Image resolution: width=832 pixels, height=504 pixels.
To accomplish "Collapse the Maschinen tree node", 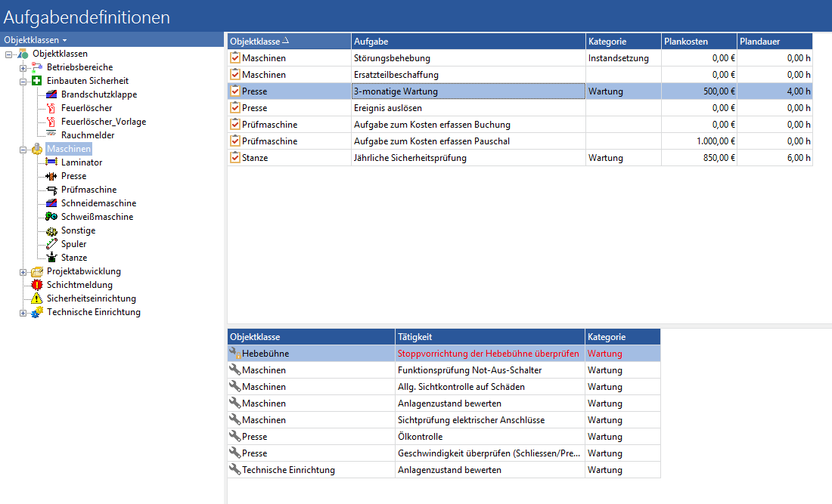I will (23, 150).
